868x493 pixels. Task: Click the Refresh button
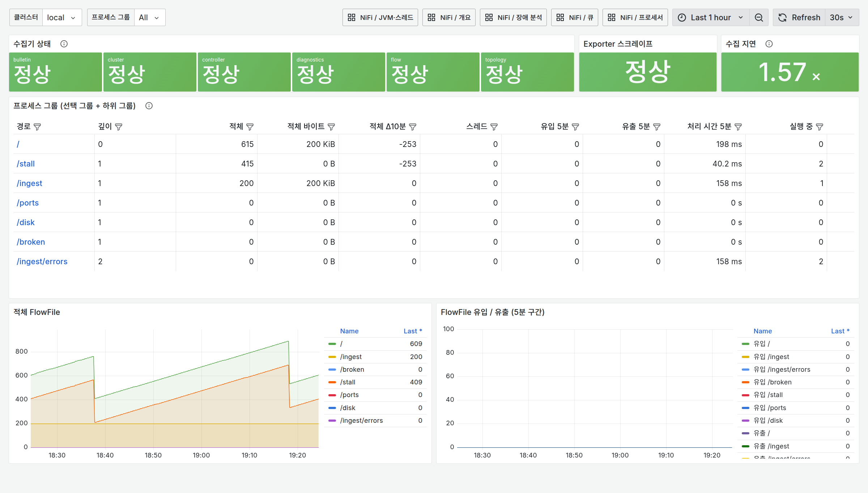(799, 17)
